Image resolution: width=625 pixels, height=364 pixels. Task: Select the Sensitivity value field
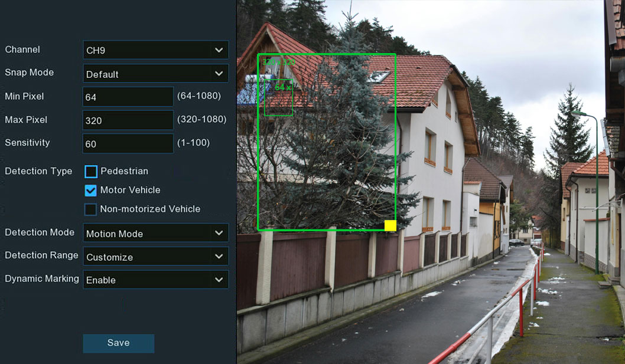point(128,143)
